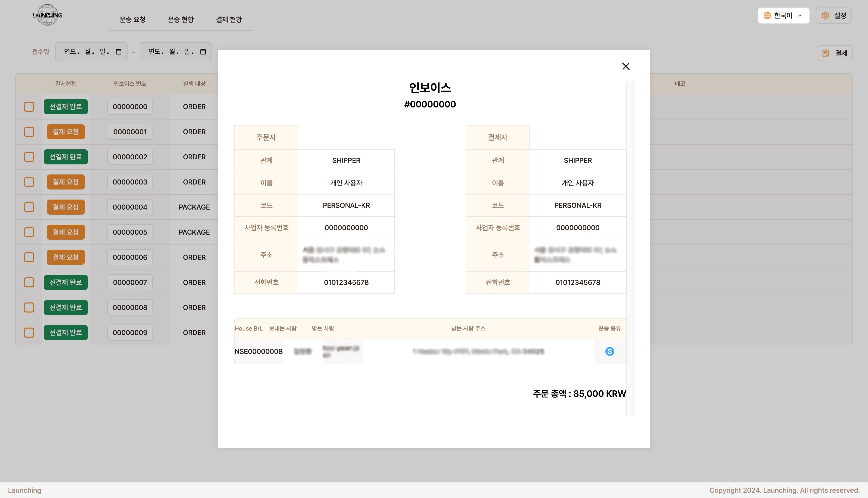Check the checkbox for invoice 00000009
Image resolution: width=868 pixels, height=498 pixels.
point(29,332)
